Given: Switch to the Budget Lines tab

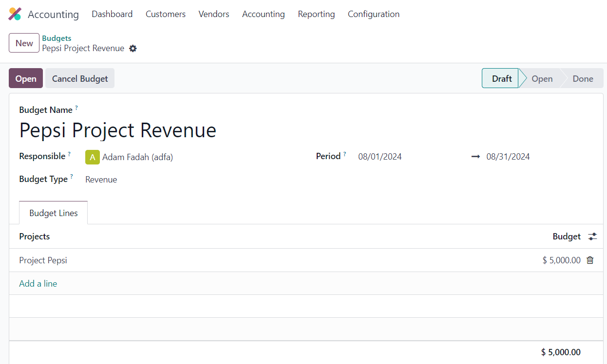Looking at the screenshot, I should (54, 213).
